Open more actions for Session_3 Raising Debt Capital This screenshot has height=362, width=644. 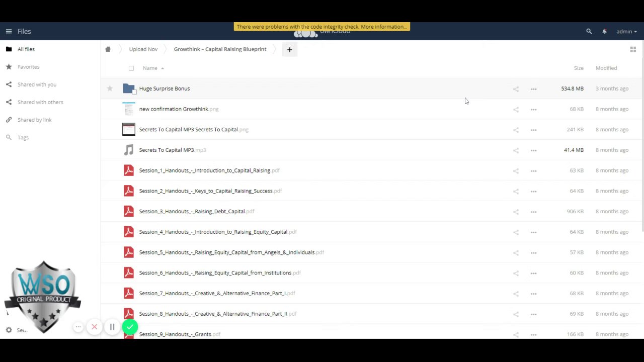click(533, 212)
